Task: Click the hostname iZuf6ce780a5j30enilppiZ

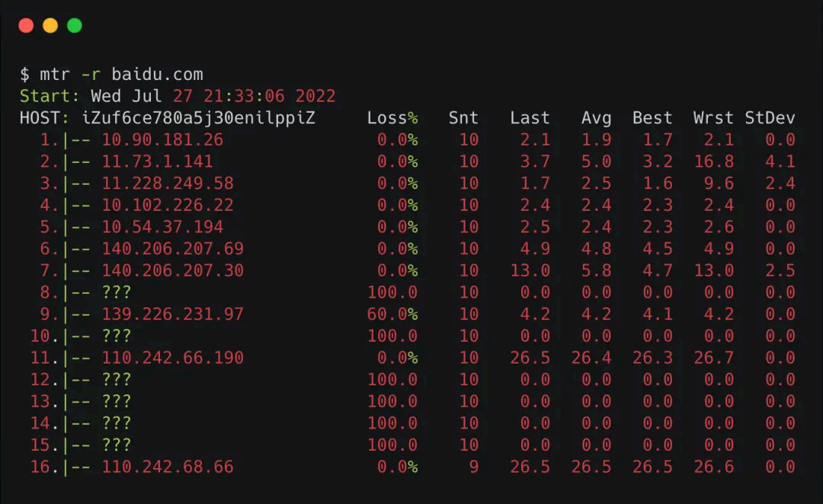Action: [198, 118]
